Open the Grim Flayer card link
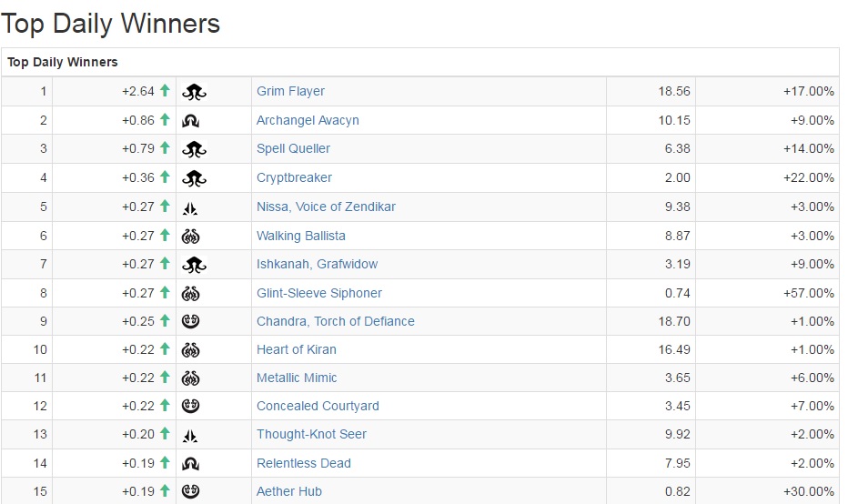Screen dimensions: 848x504 coord(290,91)
